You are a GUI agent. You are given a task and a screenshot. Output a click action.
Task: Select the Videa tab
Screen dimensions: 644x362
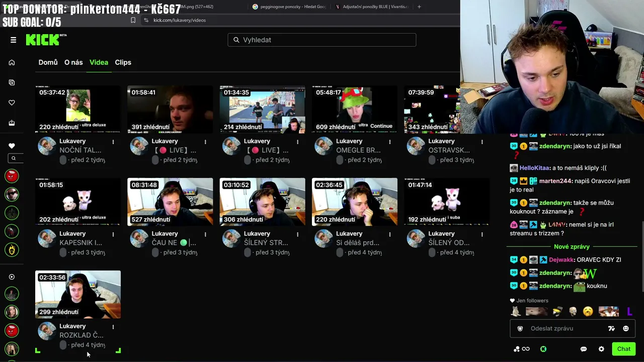99,62
